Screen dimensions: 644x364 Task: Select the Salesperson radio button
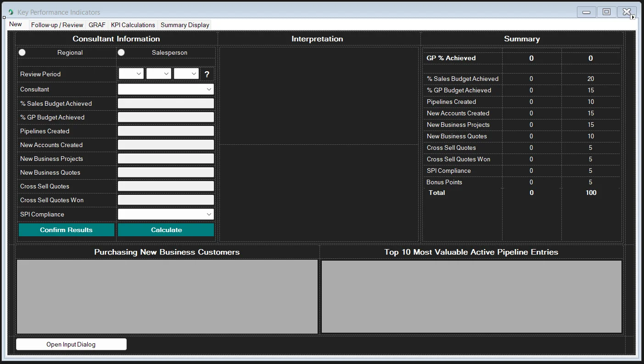[122, 52]
